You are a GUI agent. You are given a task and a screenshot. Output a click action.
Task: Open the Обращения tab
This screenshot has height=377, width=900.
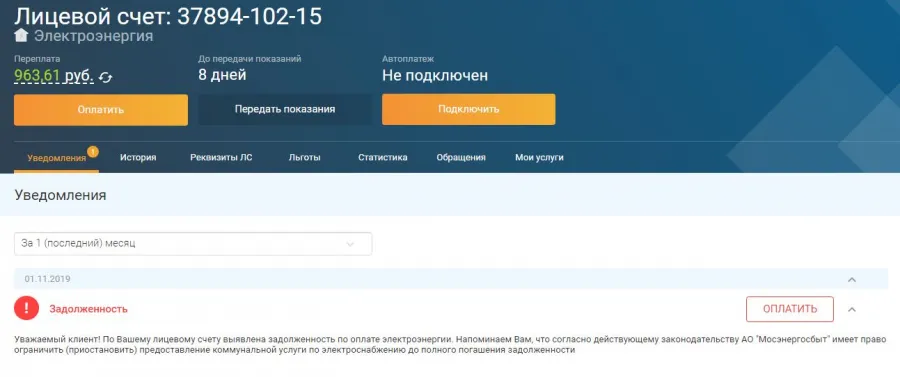[x=461, y=157]
